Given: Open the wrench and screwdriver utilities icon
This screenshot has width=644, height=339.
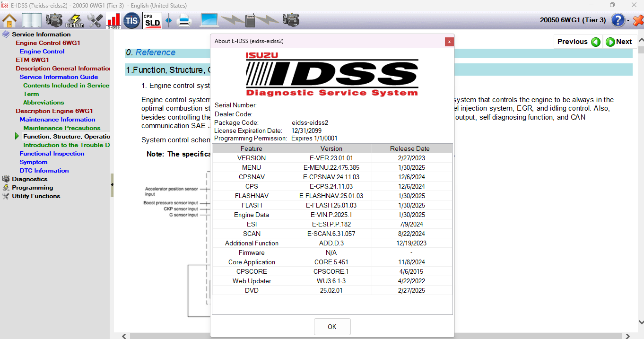Looking at the screenshot, I should click(x=95, y=20).
